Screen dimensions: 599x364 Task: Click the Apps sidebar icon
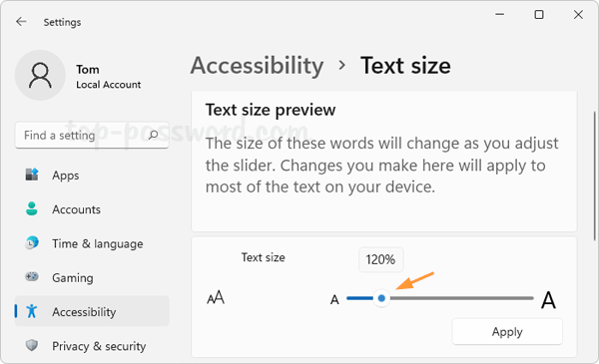(32, 175)
